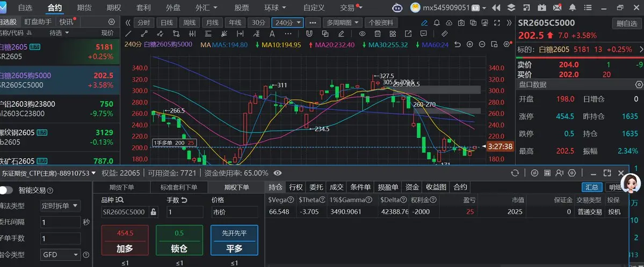644x267 pixels.
Task: Open the 条件单 tab
Action: (360, 188)
